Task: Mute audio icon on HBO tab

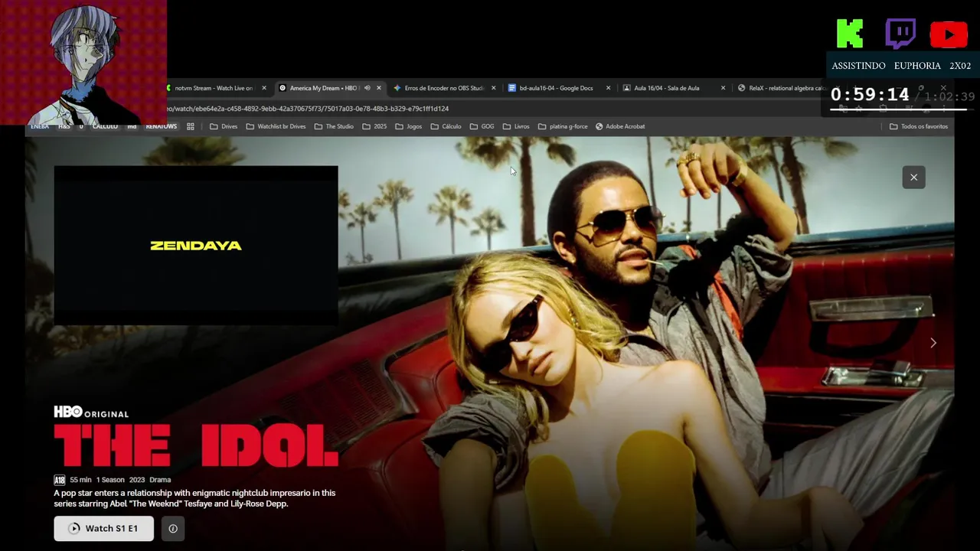Action: coord(367,88)
